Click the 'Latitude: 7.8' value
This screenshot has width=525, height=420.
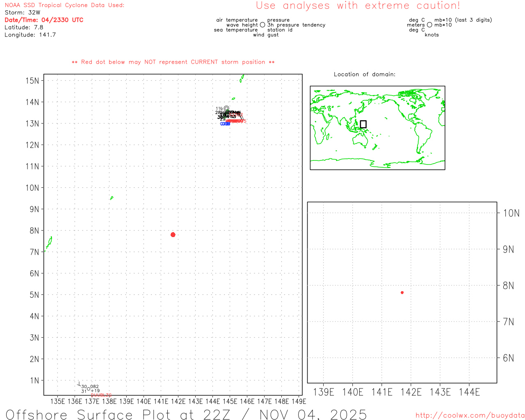[x=24, y=27]
